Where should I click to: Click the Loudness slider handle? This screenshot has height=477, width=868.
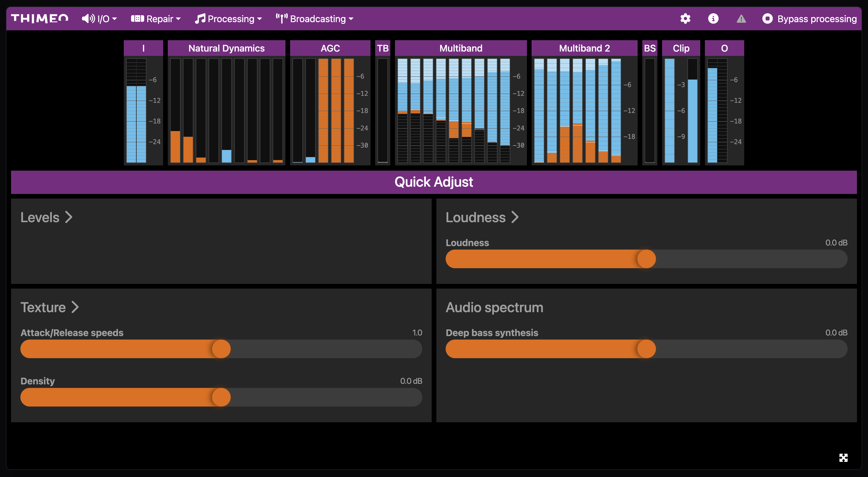[x=646, y=259]
